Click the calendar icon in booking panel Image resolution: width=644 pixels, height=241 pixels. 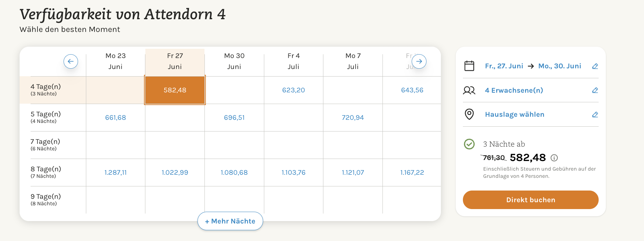point(469,66)
